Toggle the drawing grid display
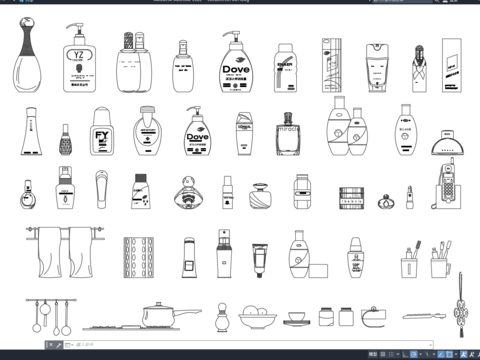 pyautogui.click(x=383, y=354)
